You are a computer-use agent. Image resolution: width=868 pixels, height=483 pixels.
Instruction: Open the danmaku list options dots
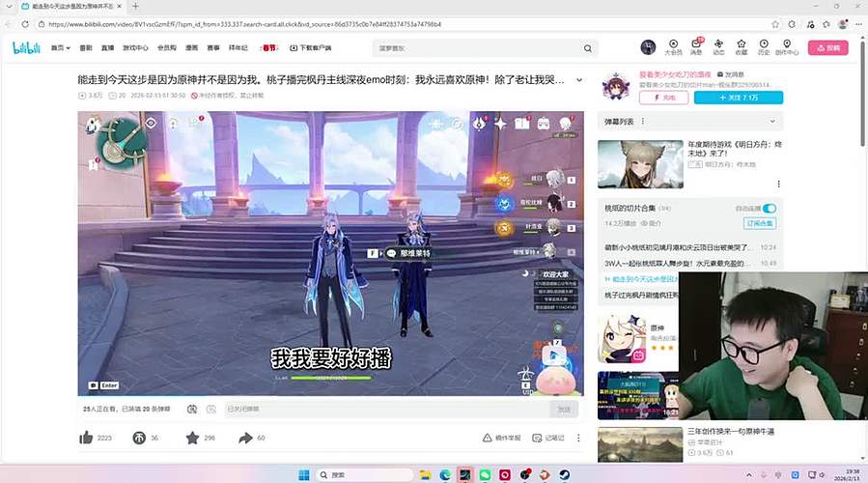(x=643, y=122)
